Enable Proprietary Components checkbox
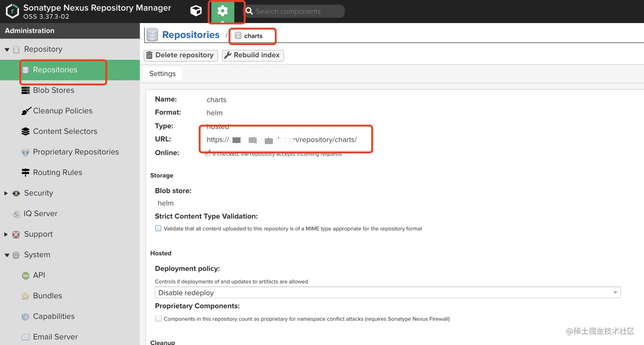 (158, 319)
